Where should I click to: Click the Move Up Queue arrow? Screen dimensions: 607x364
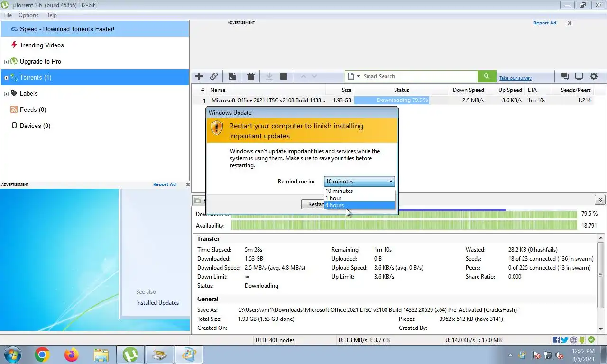pos(303,76)
